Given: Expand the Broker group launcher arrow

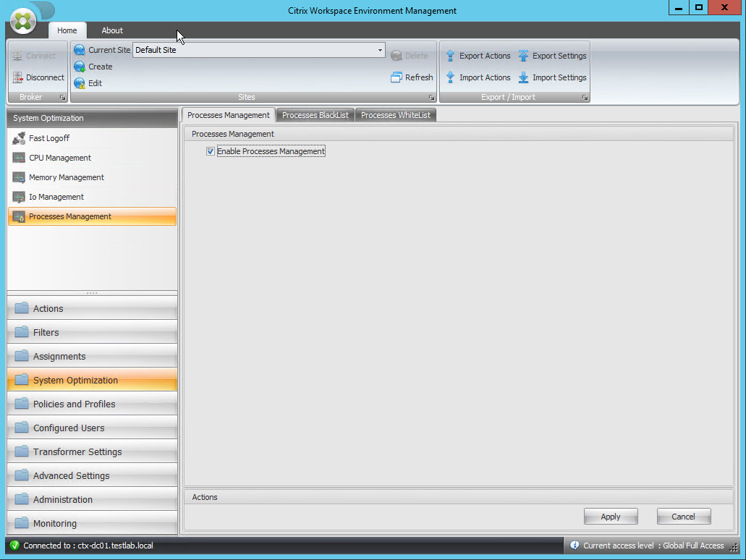Looking at the screenshot, I should (x=62, y=98).
